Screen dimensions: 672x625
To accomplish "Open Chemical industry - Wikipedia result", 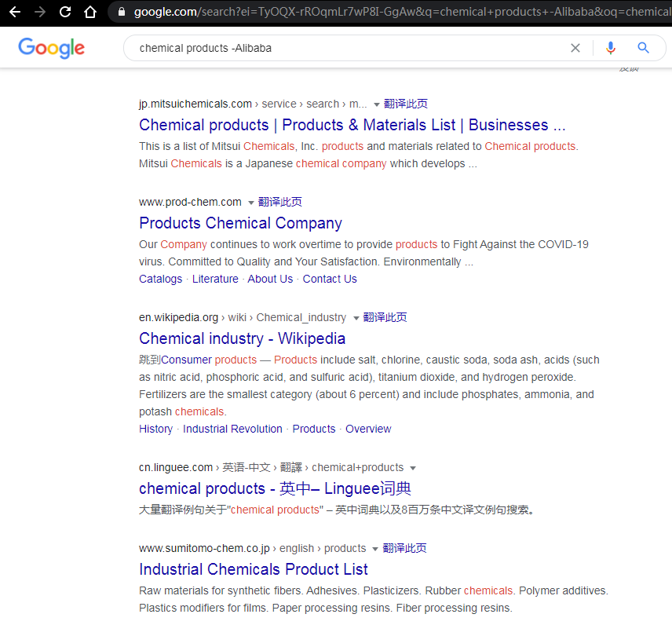I will 242,338.
